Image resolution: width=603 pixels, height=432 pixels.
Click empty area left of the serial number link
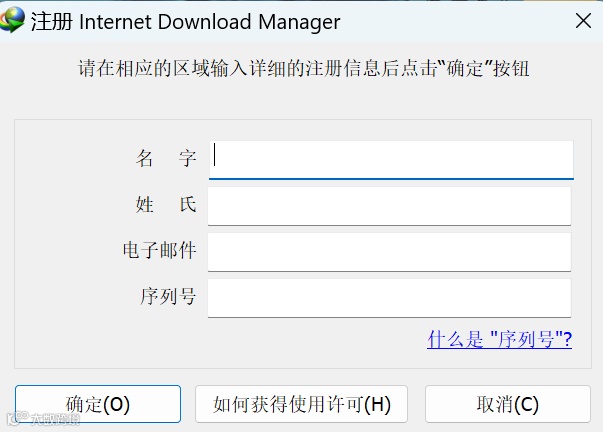[250, 342]
